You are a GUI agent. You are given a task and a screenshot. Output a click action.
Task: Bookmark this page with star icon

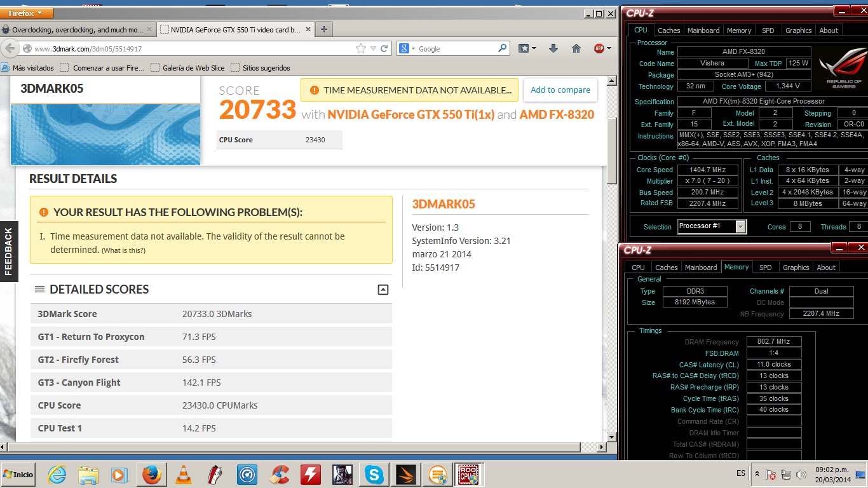pos(361,48)
